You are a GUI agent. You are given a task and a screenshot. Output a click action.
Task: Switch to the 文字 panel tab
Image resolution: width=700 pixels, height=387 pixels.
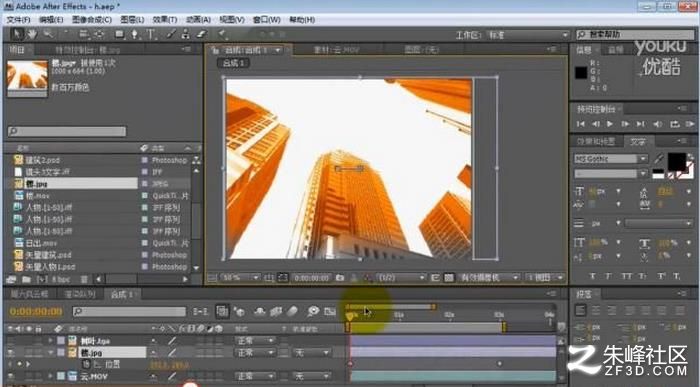[x=638, y=141]
